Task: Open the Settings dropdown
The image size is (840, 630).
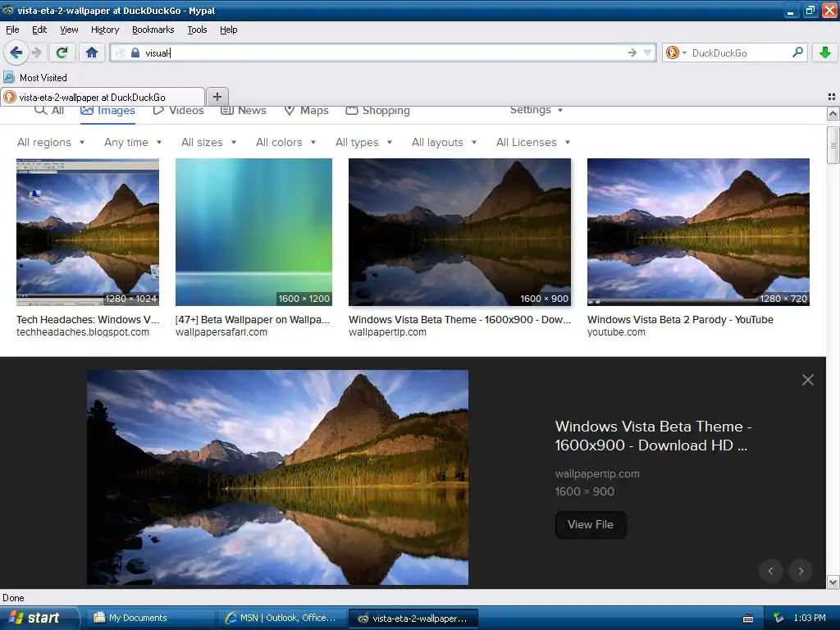Action: pyautogui.click(x=536, y=110)
